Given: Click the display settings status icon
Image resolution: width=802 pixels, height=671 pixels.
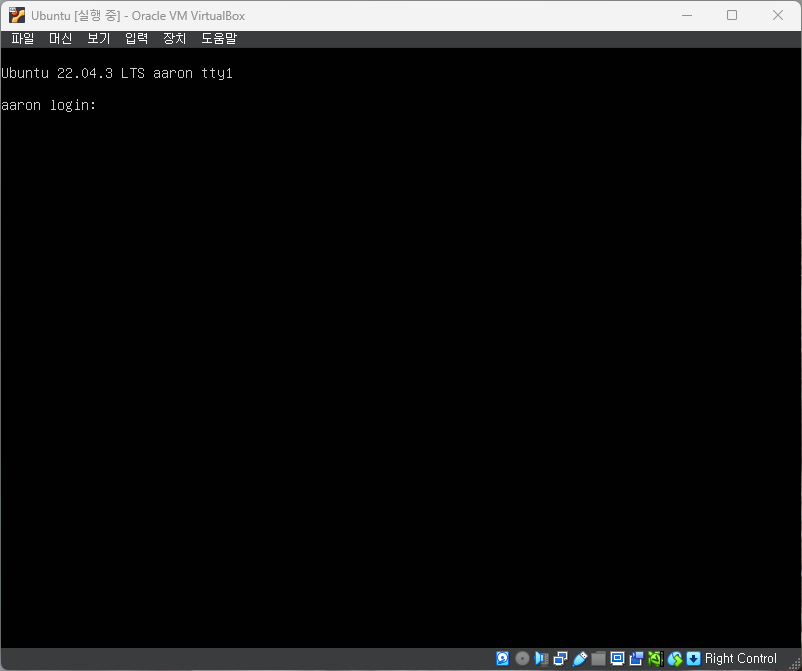Looking at the screenshot, I should pos(617,658).
